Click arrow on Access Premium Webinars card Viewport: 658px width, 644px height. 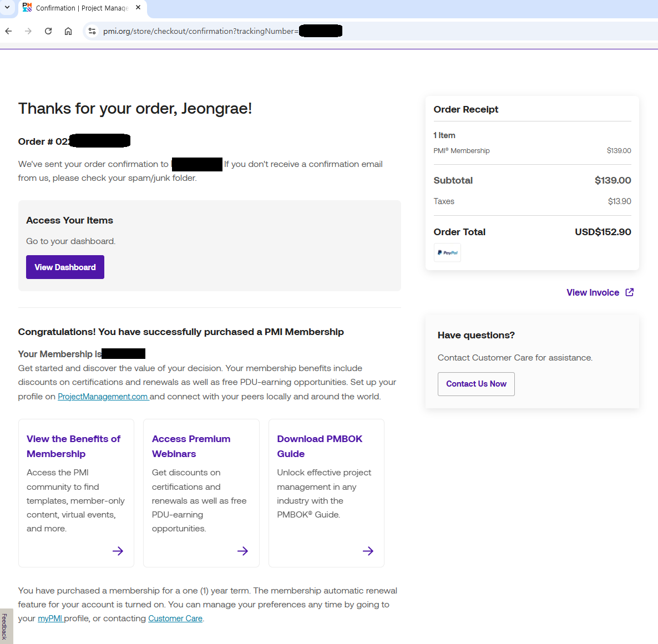[x=242, y=551]
